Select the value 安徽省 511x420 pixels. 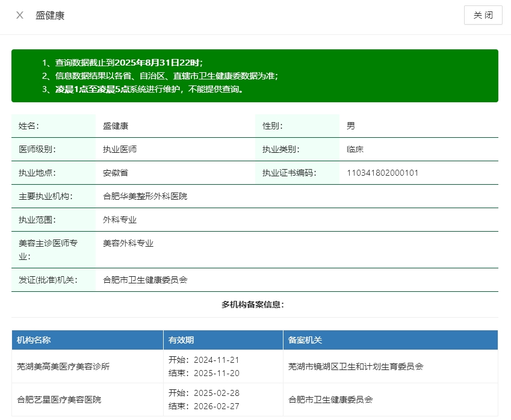116,173
